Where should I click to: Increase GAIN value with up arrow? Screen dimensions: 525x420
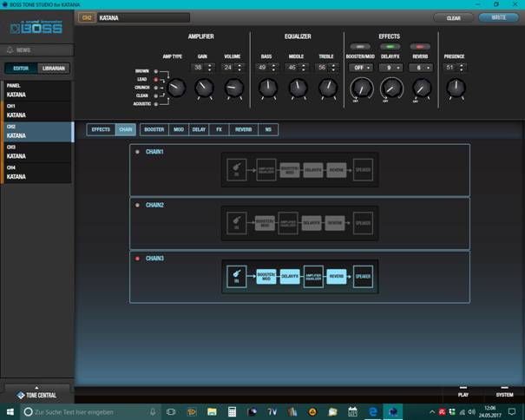(210, 65)
